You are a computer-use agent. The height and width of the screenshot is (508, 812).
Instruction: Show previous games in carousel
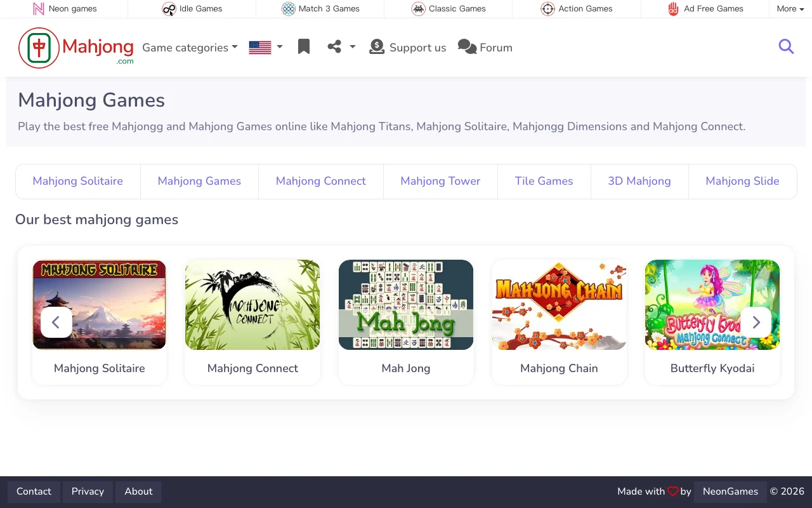pos(56,323)
